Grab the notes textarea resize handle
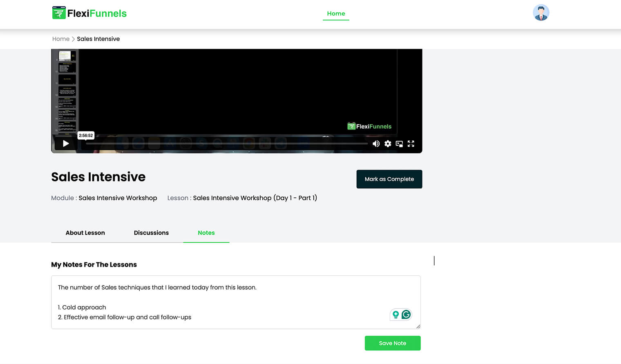This screenshot has height=364, width=621. pos(418,326)
